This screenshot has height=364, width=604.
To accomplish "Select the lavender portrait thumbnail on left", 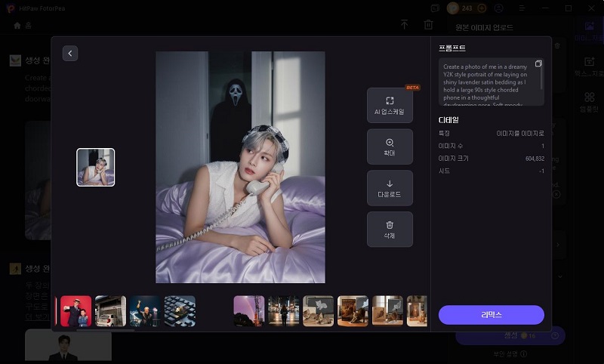I will coord(96,167).
